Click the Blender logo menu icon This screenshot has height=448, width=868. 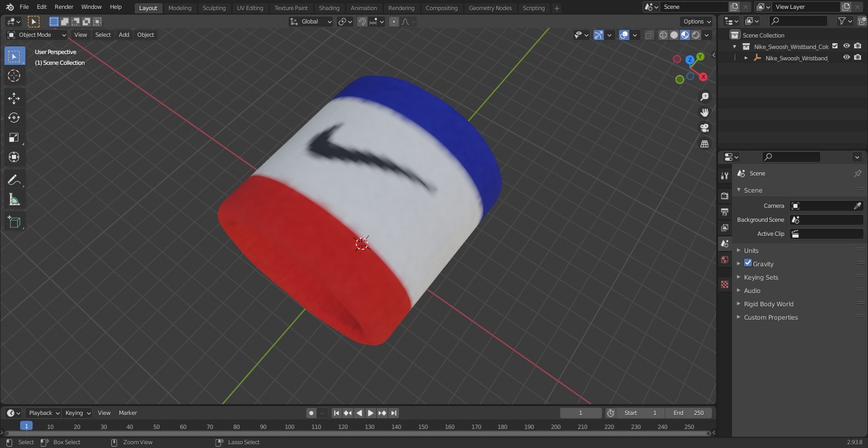click(x=10, y=7)
